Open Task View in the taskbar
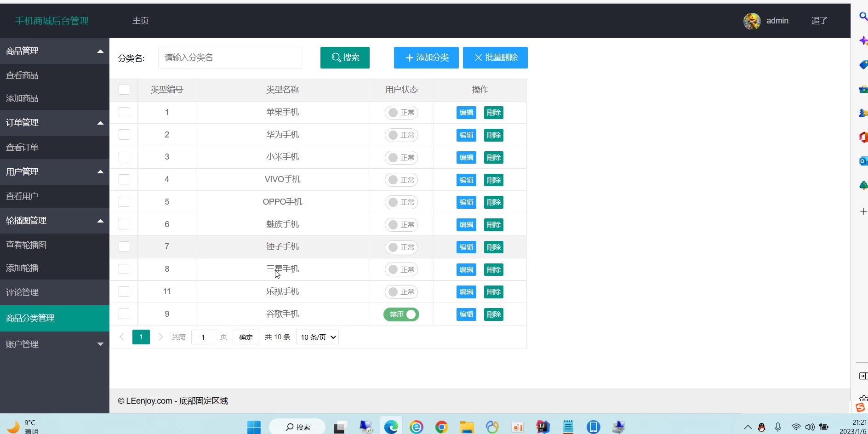Viewport: 868px width, 434px height. tap(340, 428)
